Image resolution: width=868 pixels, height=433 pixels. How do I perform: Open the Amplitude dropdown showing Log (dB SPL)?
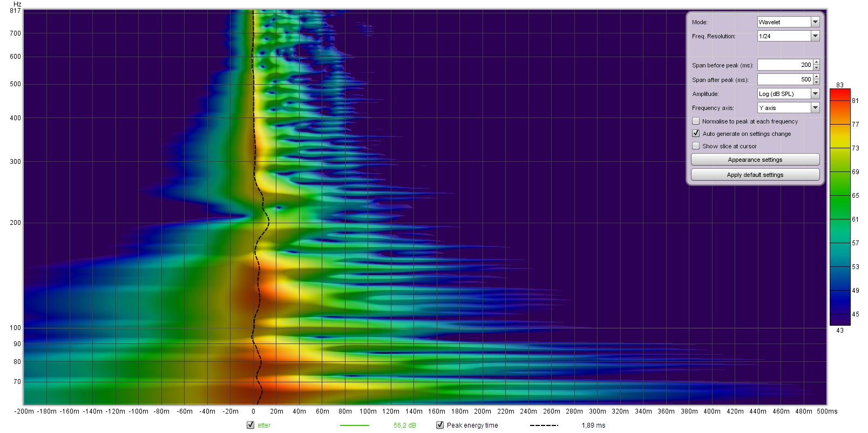788,94
